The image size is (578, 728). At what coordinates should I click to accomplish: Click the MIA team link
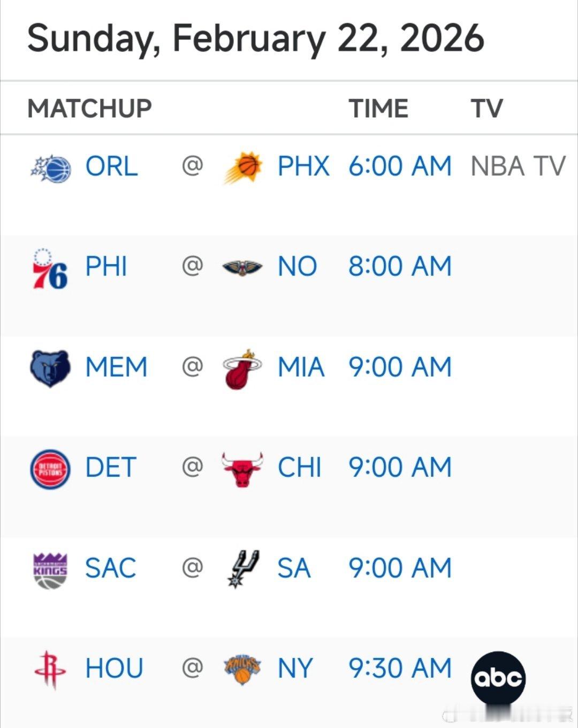(x=301, y=367)
